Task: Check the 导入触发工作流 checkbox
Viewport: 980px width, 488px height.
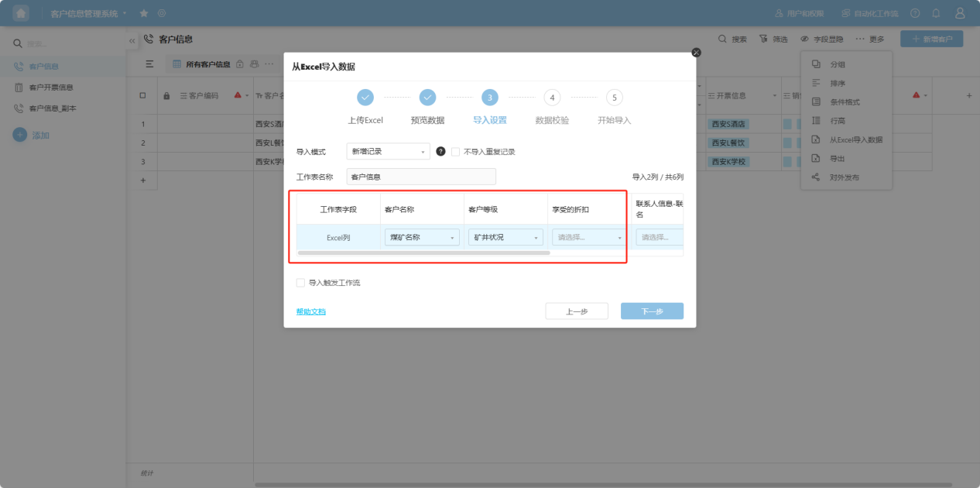Action: click(300, 283)
